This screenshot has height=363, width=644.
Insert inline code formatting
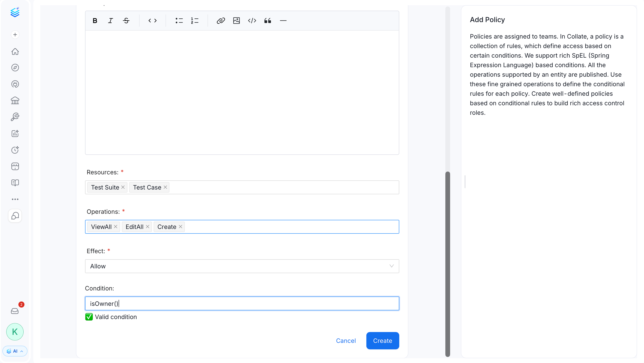(153, 21)
